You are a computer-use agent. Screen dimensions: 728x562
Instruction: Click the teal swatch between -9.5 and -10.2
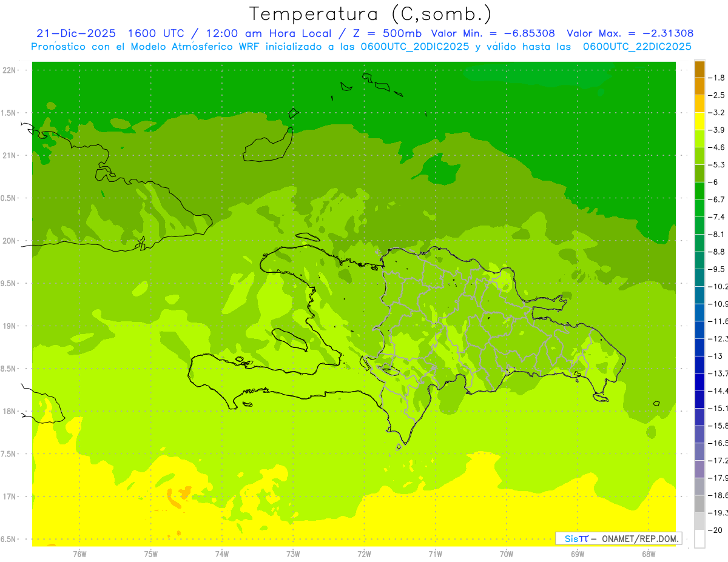tap(699, 278)
